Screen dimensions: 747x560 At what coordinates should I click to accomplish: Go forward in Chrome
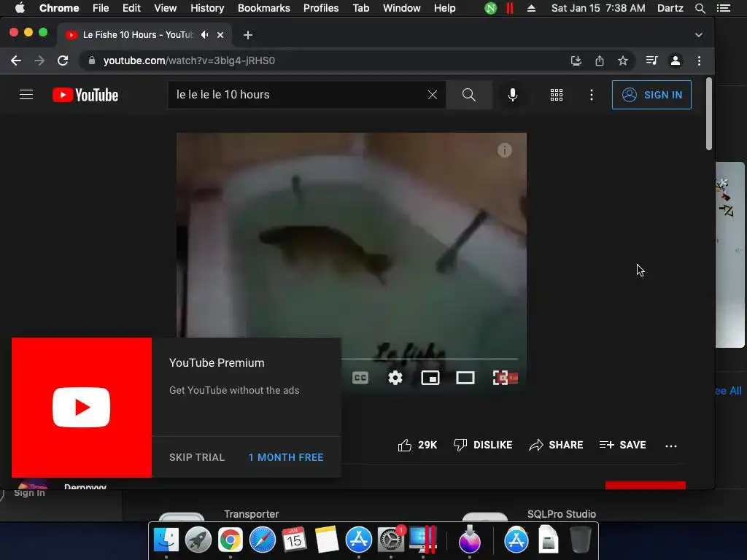tap(39, 61)
